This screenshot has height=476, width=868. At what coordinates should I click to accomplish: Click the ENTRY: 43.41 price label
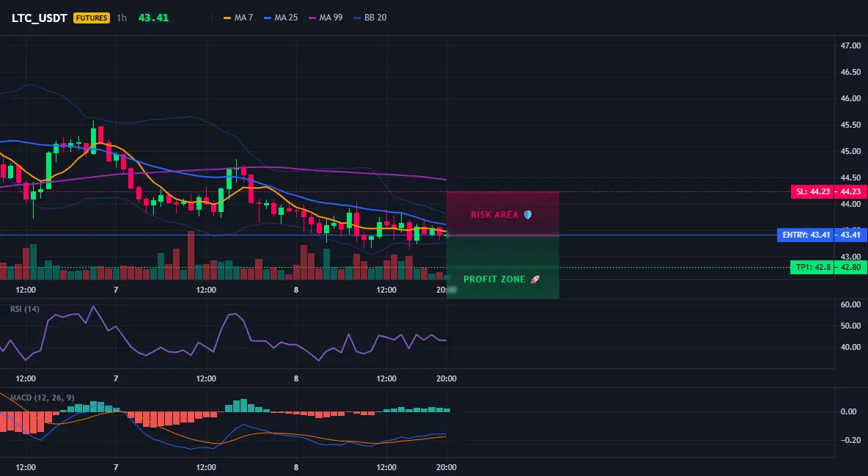[806, 235]
